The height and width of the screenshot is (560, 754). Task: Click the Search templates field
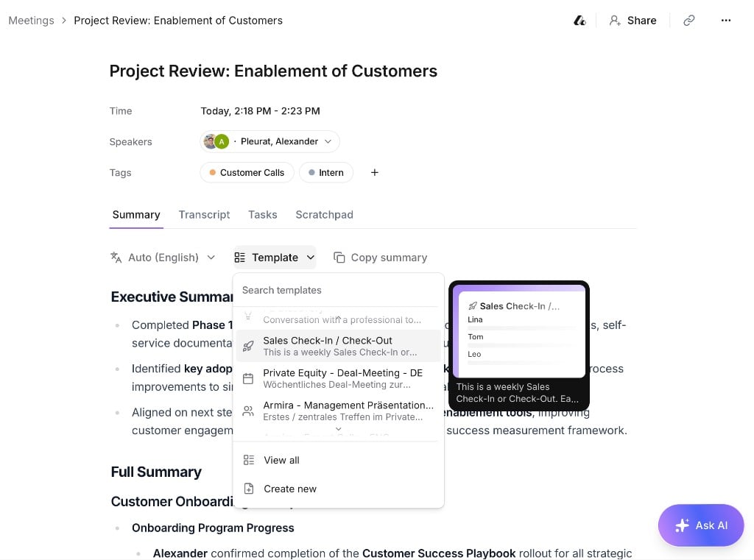pos(338,290)
